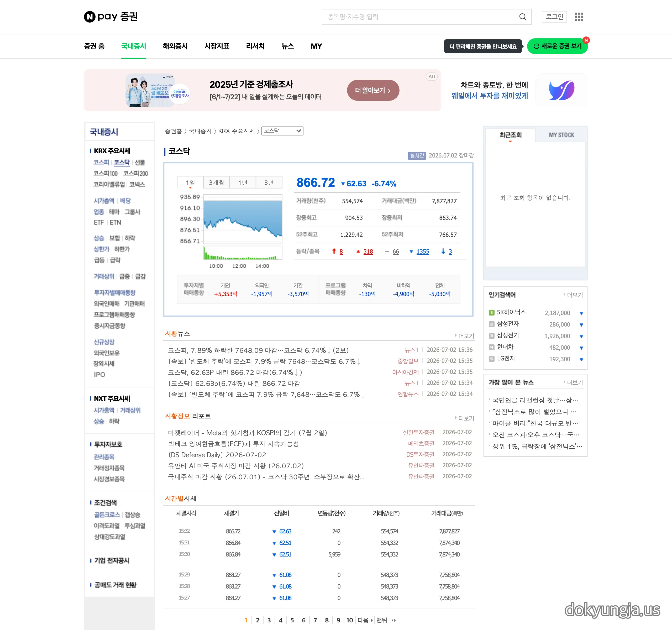Open report 빅테크 잉여현금흐름(FCF)과 투자 지속가능성
Image resolution: width=672 pixels, height=630 pixels.
click(x=233, y=444)
